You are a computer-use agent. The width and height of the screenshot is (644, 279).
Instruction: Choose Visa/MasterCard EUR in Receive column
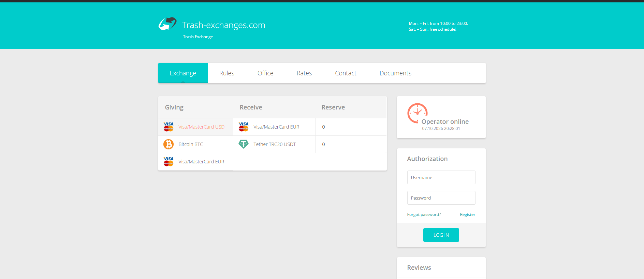tap(274, 127)
